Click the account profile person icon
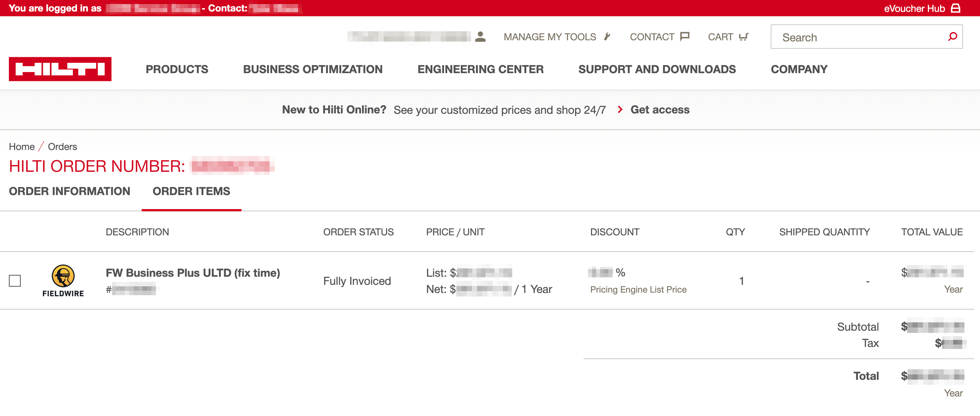Screen dimensions: 980x416 480,37
